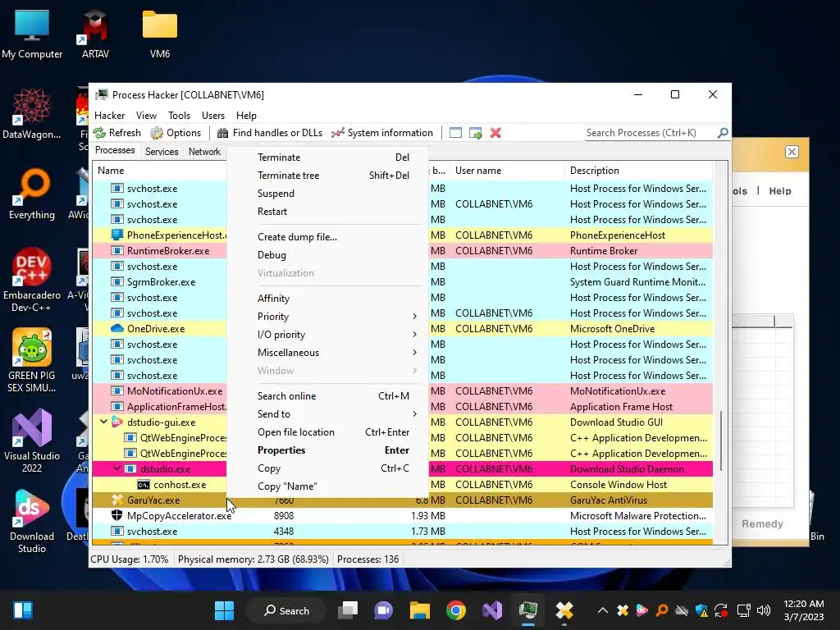Collapse the dstudio.exe tree node

pos(116,468)
